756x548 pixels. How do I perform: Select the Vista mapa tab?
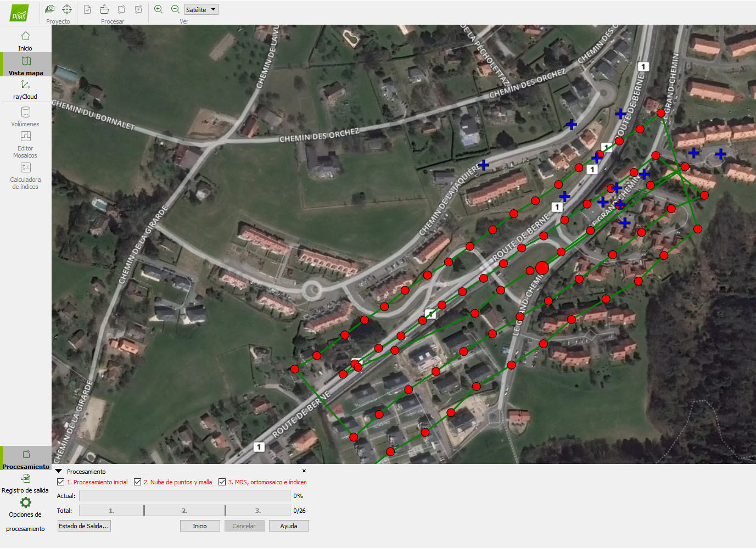[x=25, y=65]
